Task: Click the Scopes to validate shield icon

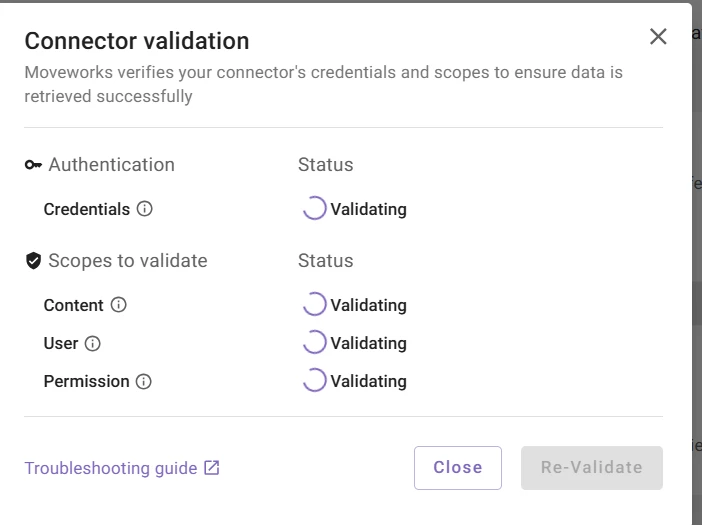Action: (x=33, y=260)
